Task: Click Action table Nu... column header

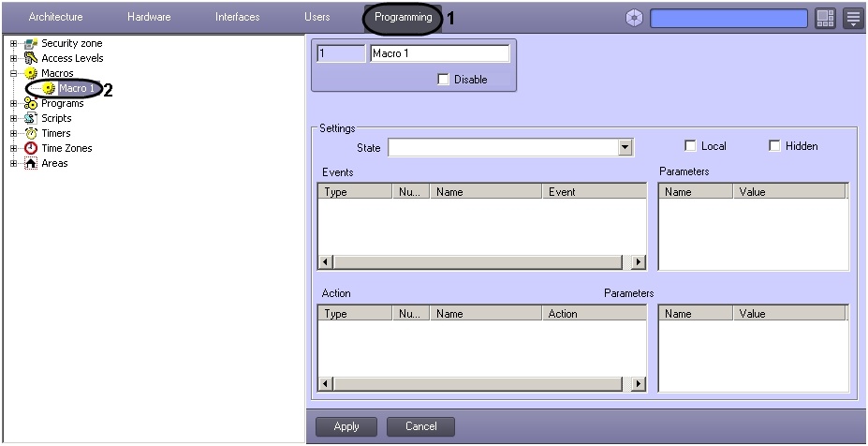Action: point(411,314)
